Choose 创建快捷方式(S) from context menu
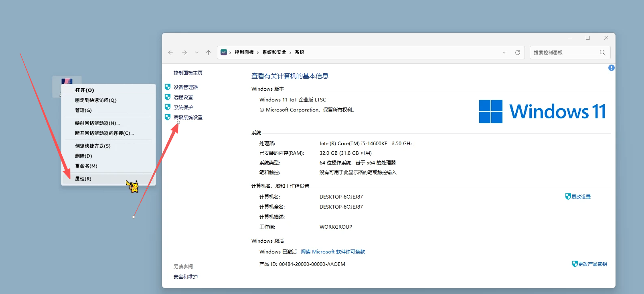 point(93,146)
